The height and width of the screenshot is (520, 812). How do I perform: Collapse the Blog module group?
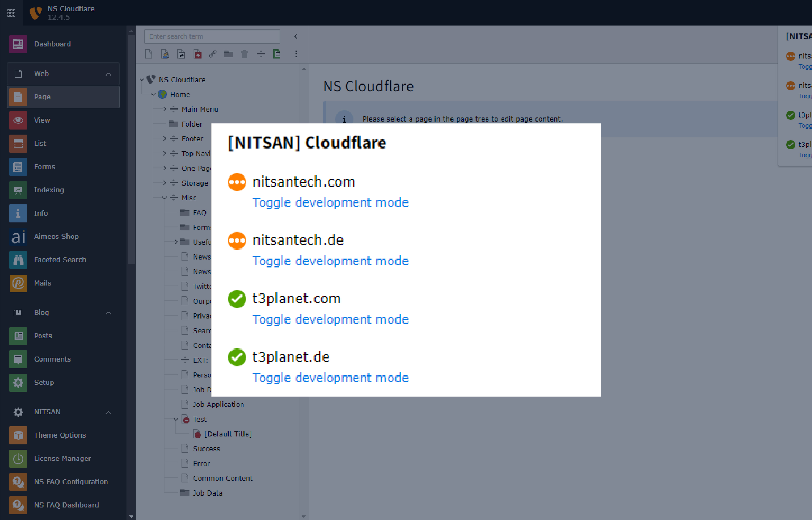tap(108, 313)
